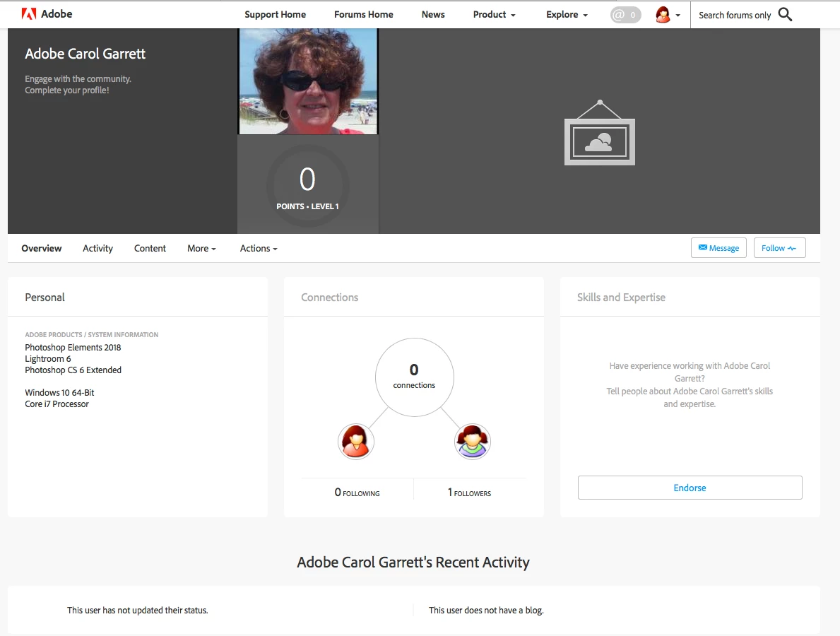The height and width of the screenshot is (636, 840).
Task: Open the mentions notification badge
Action: tap(625, 15)
